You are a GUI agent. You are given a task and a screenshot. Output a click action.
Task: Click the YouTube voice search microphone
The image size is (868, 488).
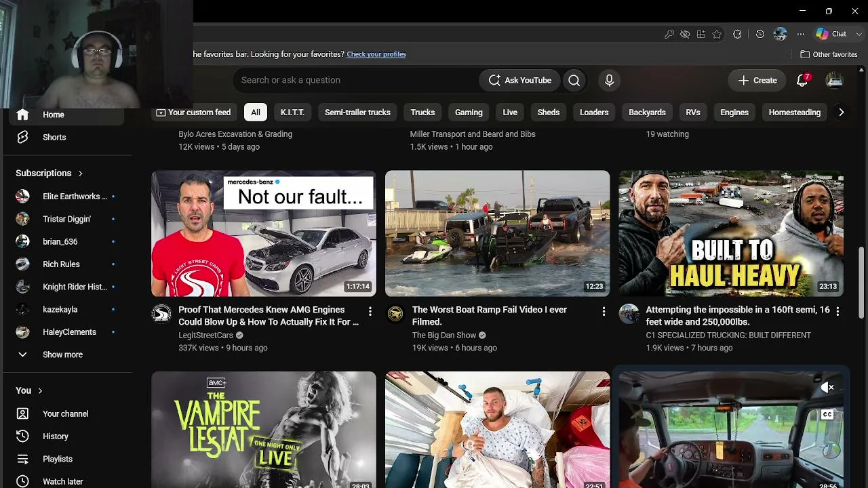pyautogui.click(x=609, y=80)
